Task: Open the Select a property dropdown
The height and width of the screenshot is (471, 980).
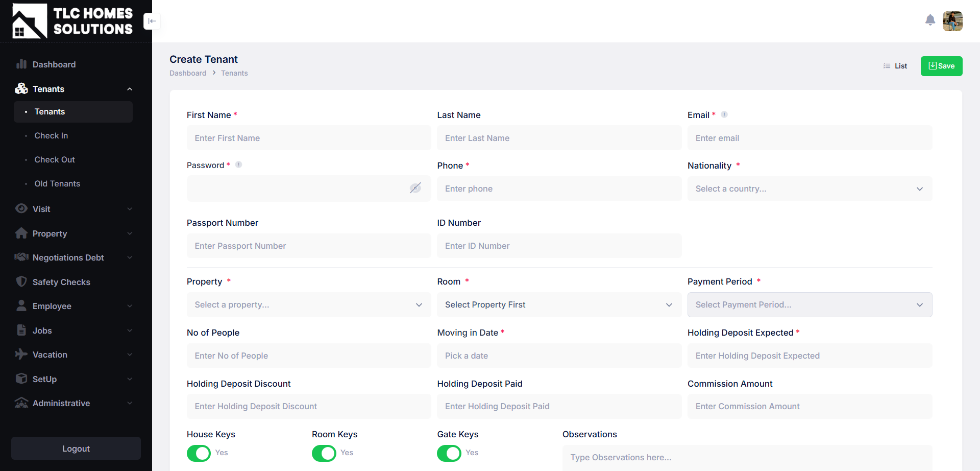Action: coord(309,304)
